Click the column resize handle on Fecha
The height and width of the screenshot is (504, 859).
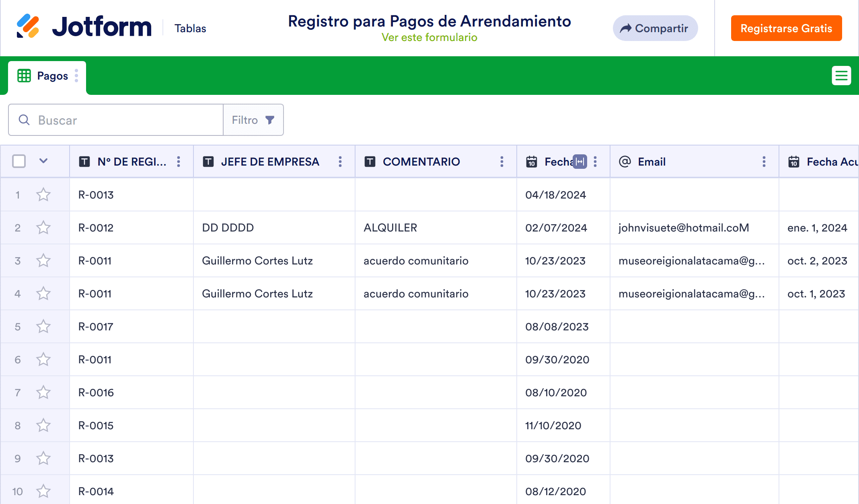coord(580,162)
